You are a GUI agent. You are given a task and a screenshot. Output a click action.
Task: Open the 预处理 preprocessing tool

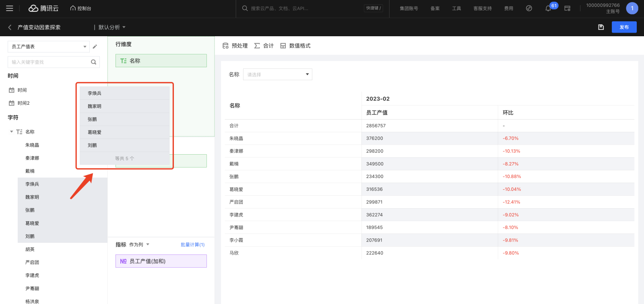tap(235, 46)
